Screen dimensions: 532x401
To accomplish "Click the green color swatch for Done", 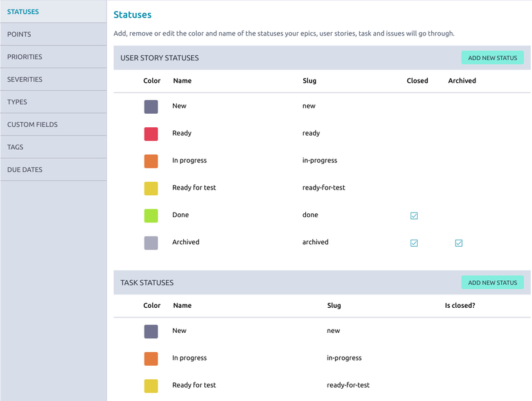I will pyautogui.click(x=150, y=215).
